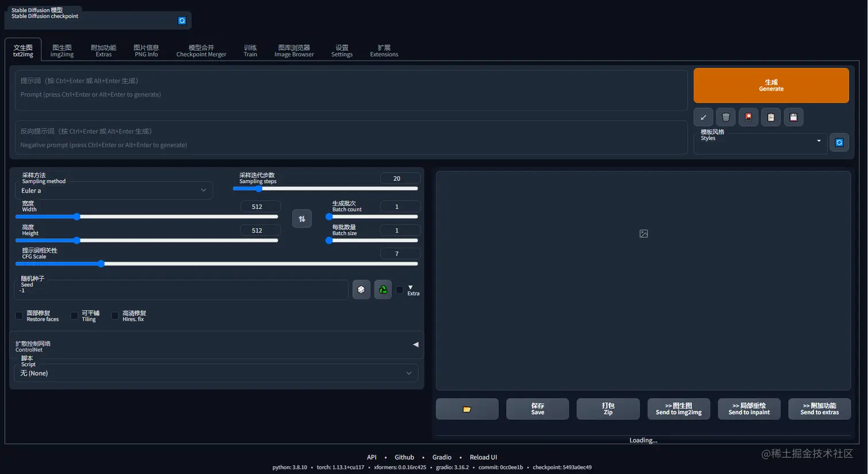Open the Extras tab

click(x=103, y=51)
